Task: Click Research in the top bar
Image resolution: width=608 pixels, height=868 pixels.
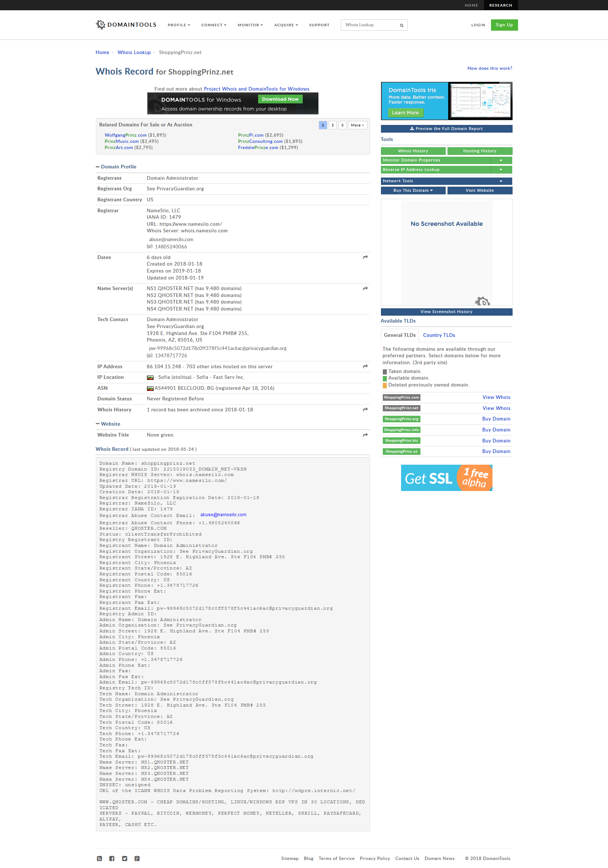Action: click(501, 5)
